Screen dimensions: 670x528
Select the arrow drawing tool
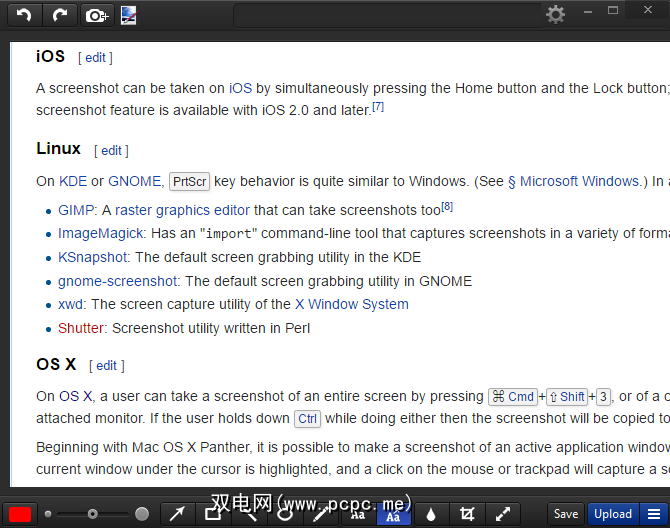(177, 513)
